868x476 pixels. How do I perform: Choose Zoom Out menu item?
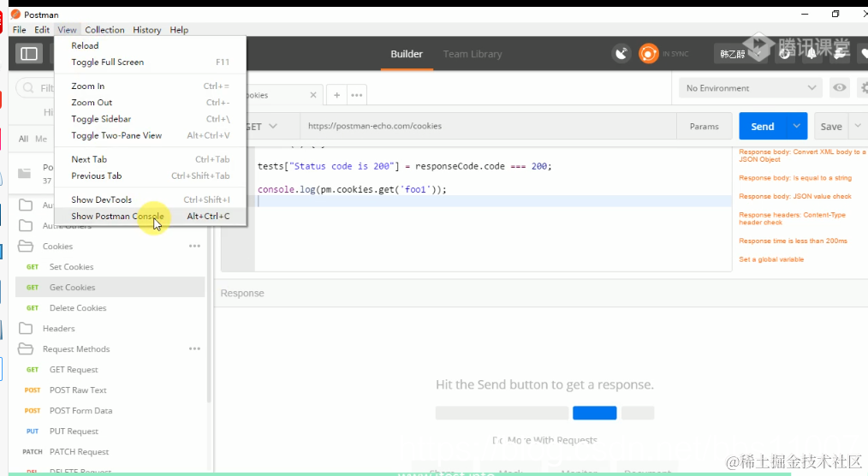[x=151, y=103]
